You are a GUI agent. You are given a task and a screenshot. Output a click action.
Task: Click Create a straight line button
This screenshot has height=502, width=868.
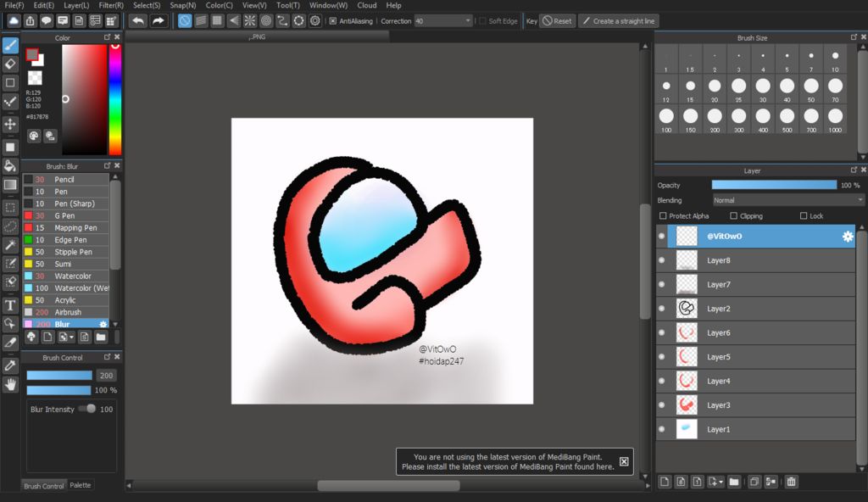[618, 21]
